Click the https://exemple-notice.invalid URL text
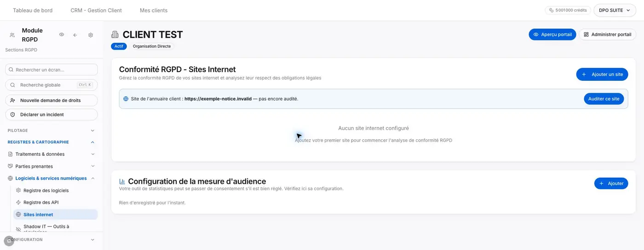The height and width of the screenshot is (250, 644). [x=218, y=99]
